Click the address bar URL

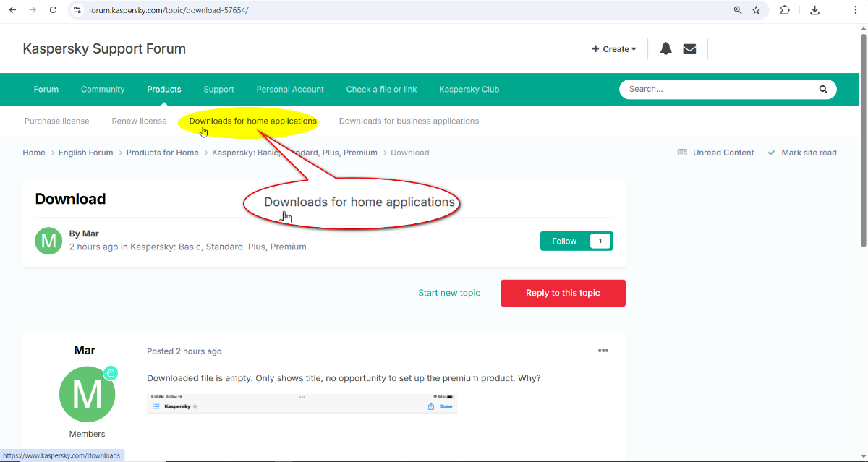tap(169, 10)
